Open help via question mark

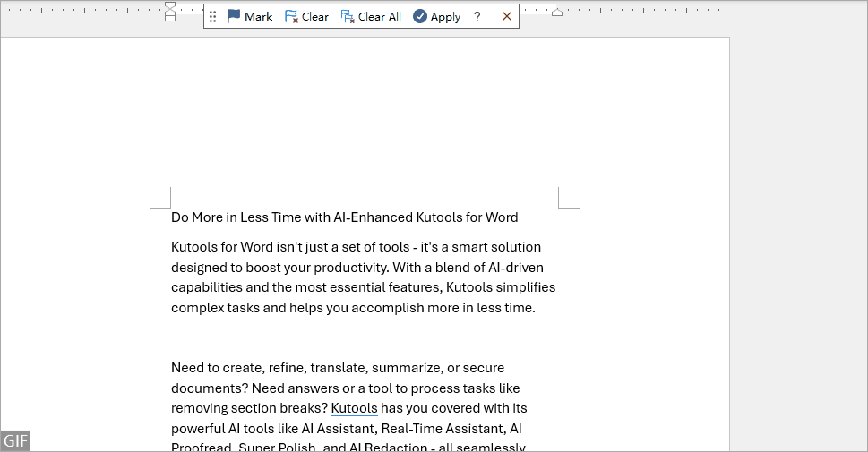click(477, 17)
